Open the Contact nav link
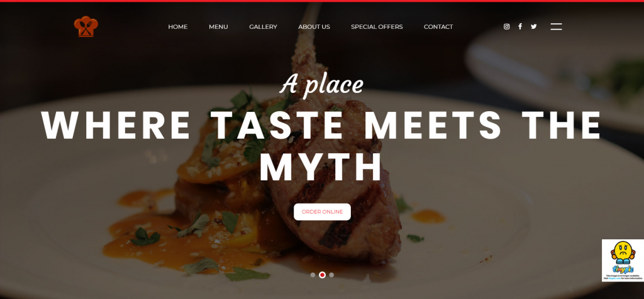This screenshot has width=644, height=299. click(x=438, y=26)
